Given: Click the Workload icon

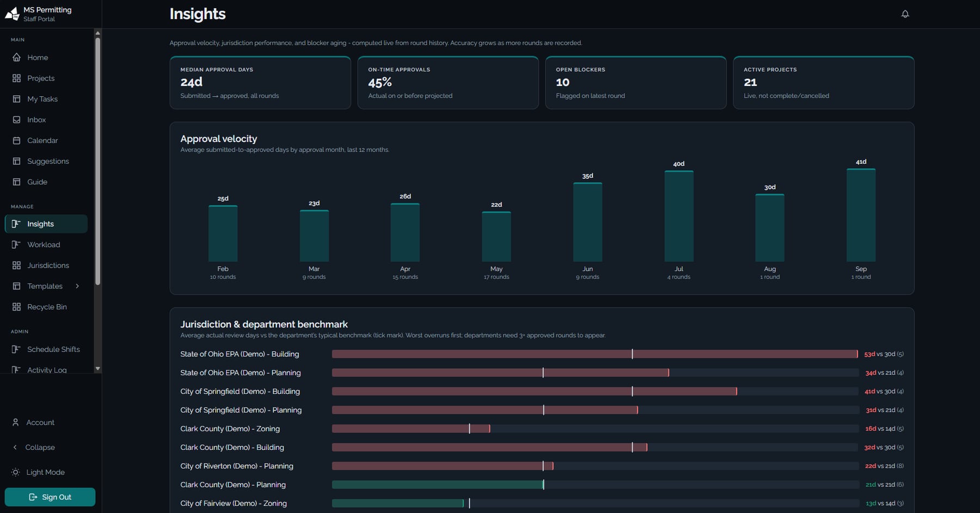Looking at the screenshot, I should click(x=16, y=245).
